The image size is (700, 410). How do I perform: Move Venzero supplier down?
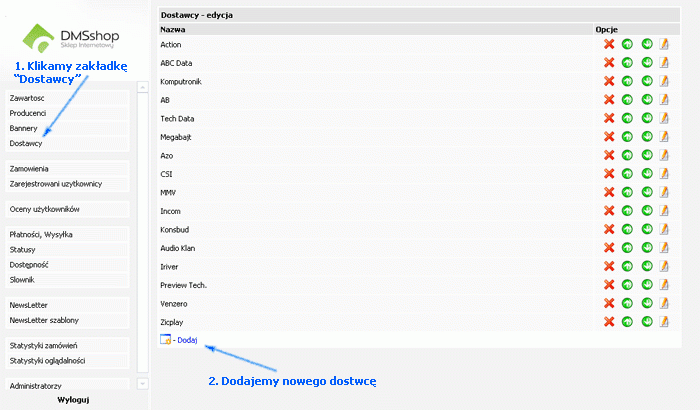coord(647,303)
